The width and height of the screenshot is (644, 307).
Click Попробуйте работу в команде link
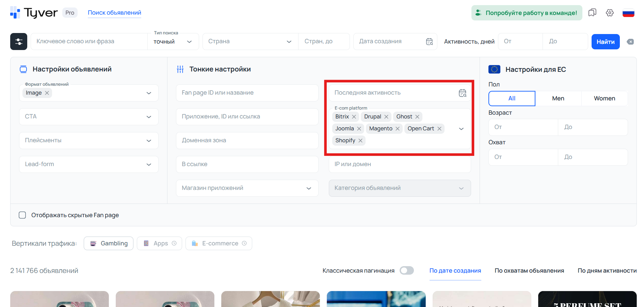[526, 12]
